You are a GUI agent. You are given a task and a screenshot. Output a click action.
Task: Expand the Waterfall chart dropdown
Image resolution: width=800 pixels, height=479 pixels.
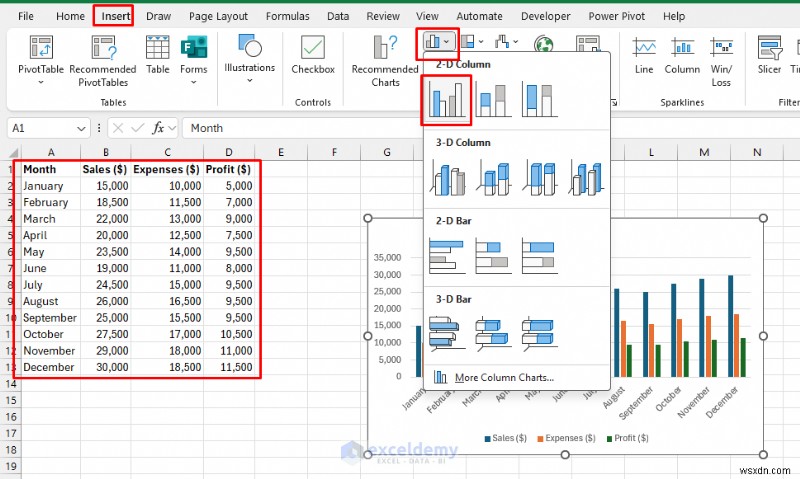tap(515, 41)
